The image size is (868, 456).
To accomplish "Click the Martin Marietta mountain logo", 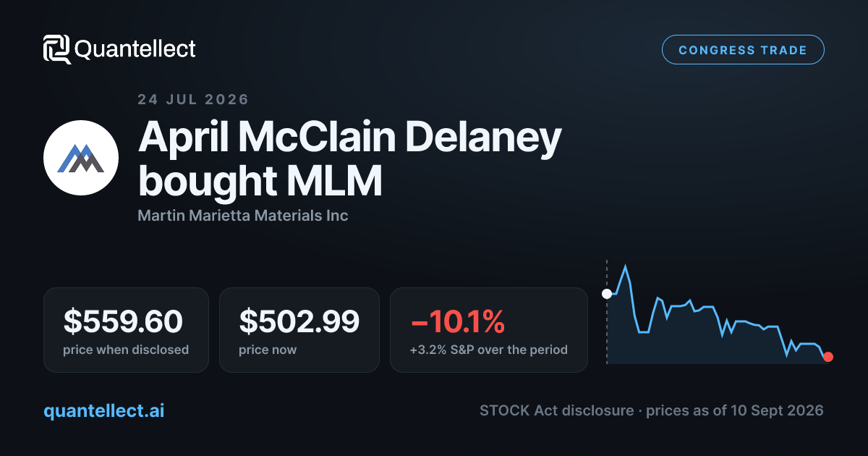I will point(81,158).
